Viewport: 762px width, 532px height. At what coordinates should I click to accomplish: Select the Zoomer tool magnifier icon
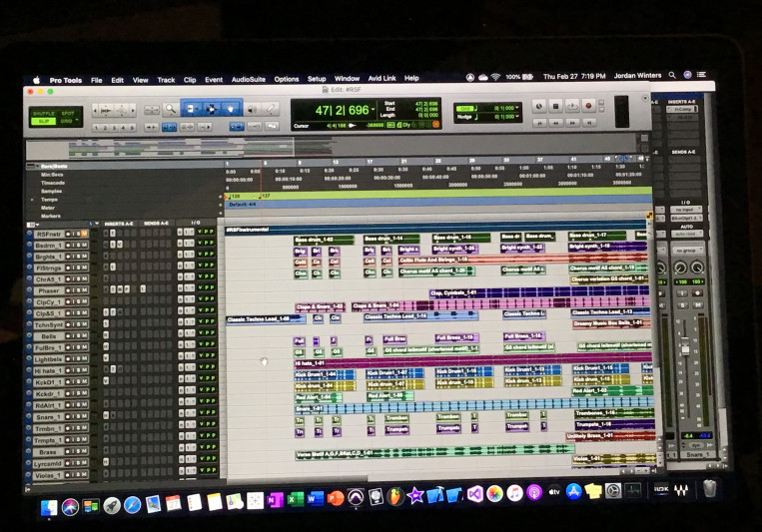click(x=170, y=110)
